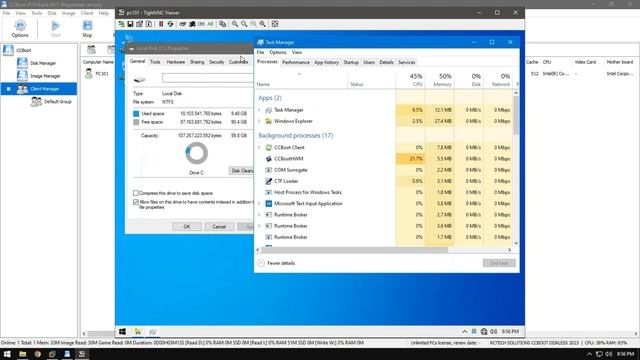The height and width of the screenshot is (360, 640).
Task: Show TightVNC Connection info icon
Action: 149,24
